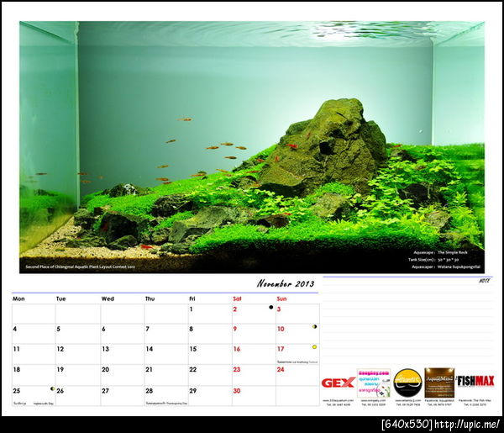Image resolution: width=504 pixels, height=433 pixels.
Task: Click the holiday note under day 17
Action: pos(297,362)
